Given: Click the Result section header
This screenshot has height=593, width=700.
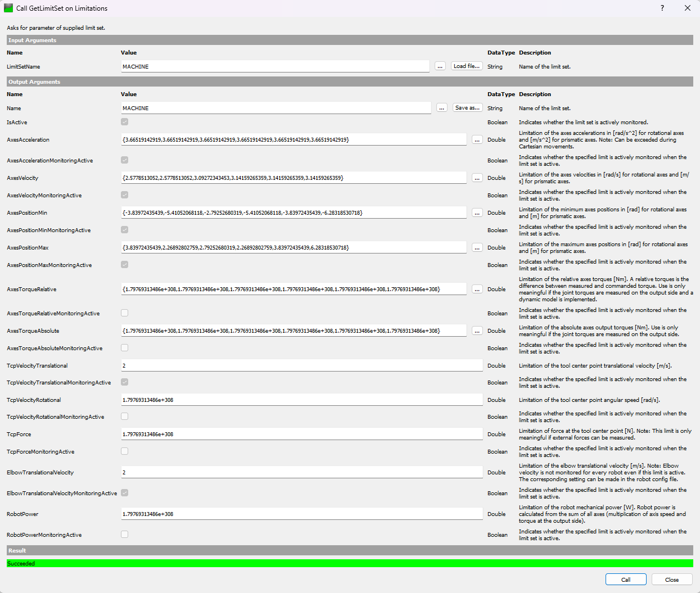Looking at the screenshot, I should click(x=350, y=551).
